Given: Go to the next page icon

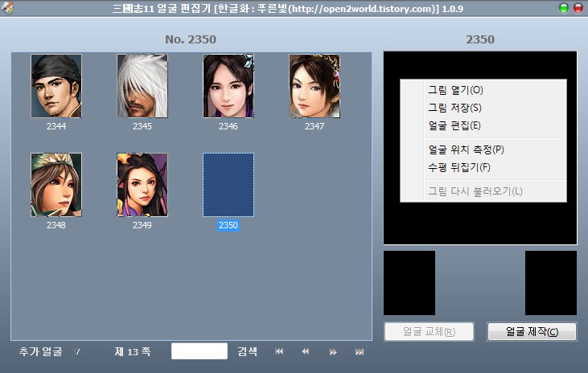Looking at the screenshot, I should (x=333, y=351).
